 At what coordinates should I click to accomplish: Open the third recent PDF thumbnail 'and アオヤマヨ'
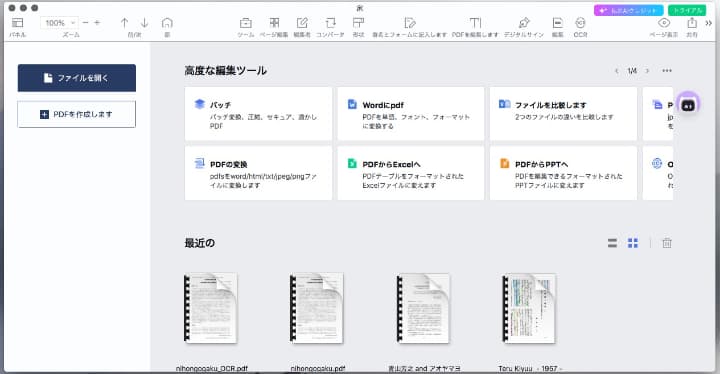tap(423, 308)
